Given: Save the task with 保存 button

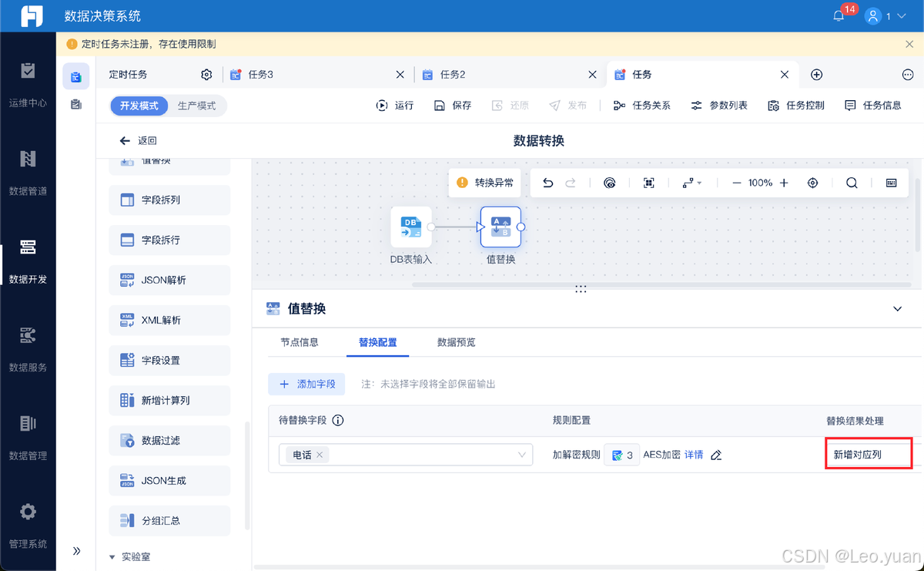Looking at the screenshot, I should tap(453, 106).
